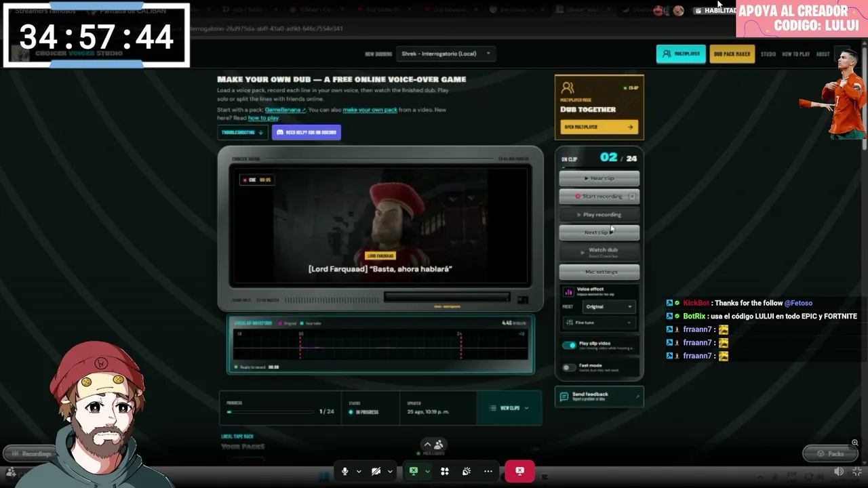Go to the Studio tab

coord(768,54)
